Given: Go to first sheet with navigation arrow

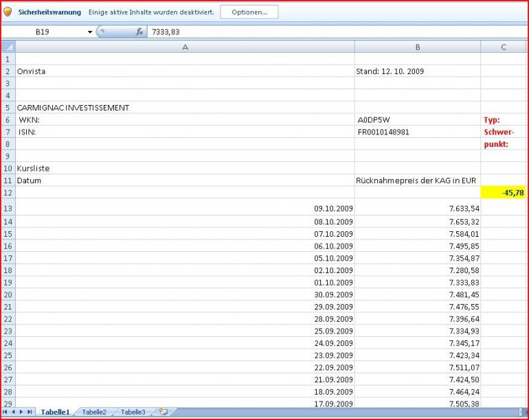Looking at the screenshot, I should [6, 412].
